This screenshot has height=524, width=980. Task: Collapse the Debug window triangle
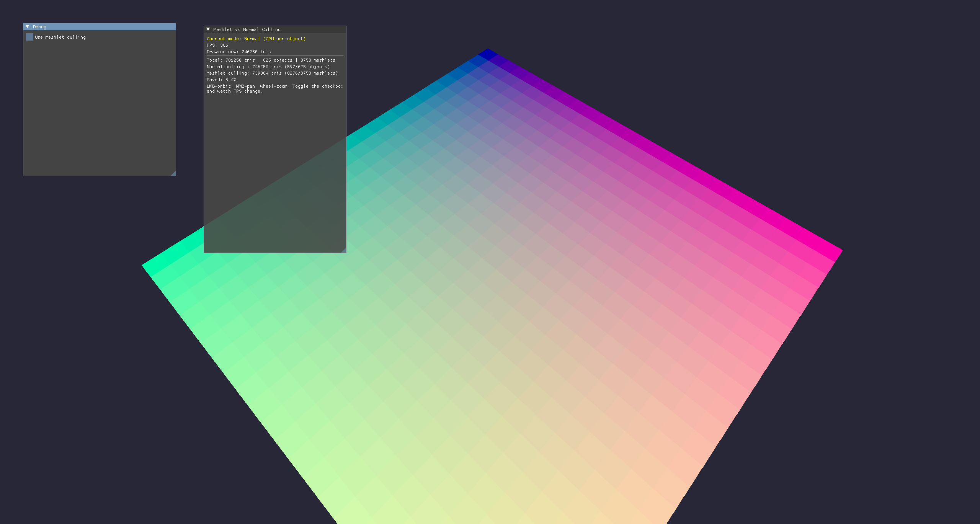28,27
